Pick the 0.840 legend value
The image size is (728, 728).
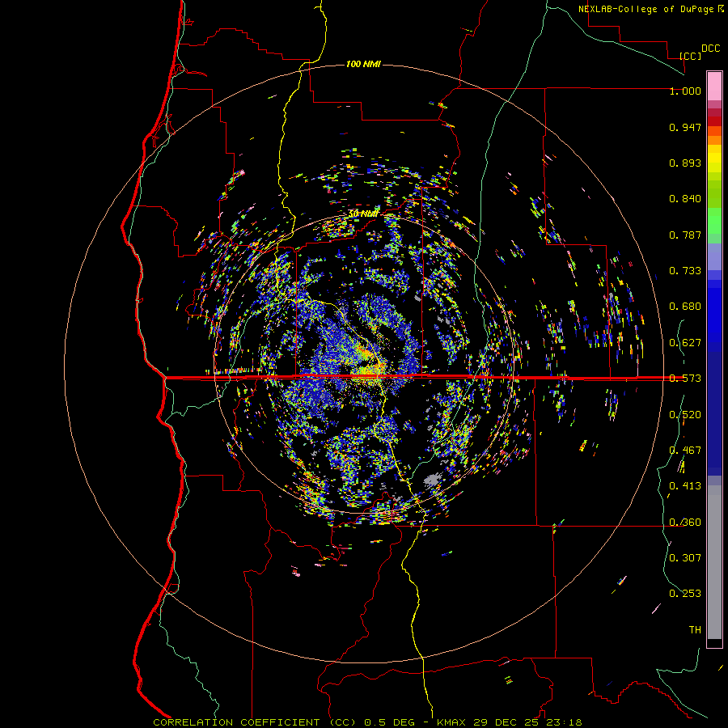point(685,199)
